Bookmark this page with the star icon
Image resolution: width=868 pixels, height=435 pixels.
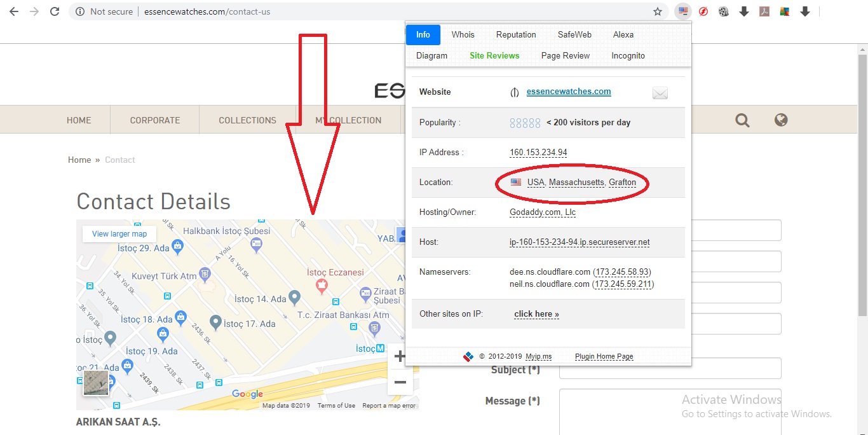(658, 11)
